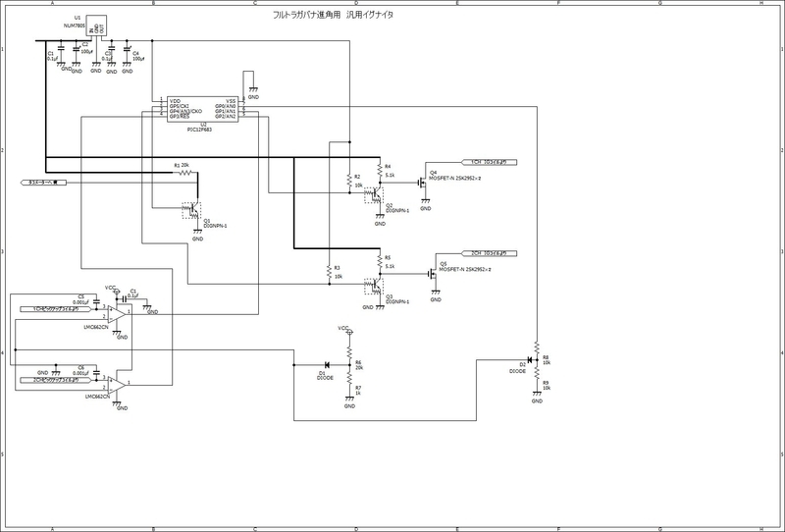
Task: Select the GND symbol under Q5
Action: pos(436,294)
